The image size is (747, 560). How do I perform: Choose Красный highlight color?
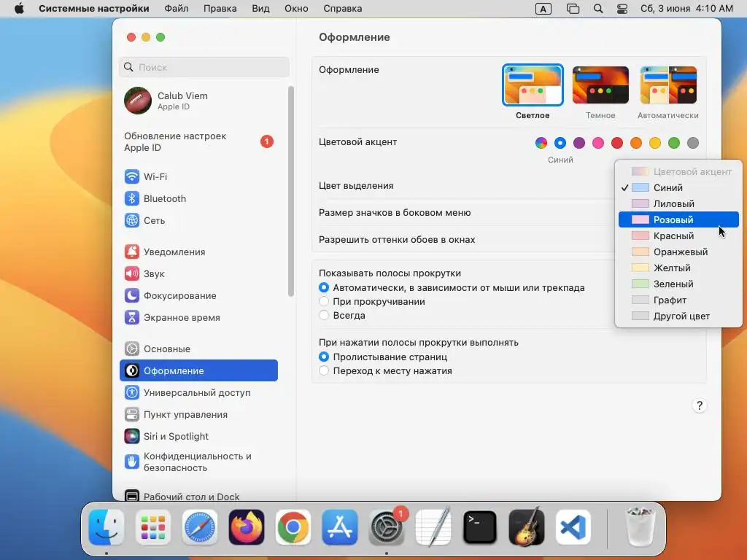(678, 236)
